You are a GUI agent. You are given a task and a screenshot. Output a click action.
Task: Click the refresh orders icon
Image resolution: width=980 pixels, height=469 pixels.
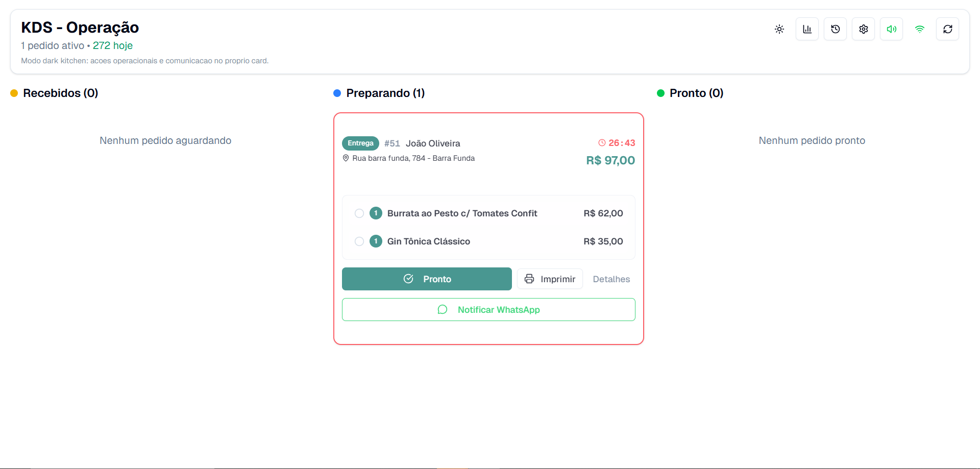coord(947,29)
